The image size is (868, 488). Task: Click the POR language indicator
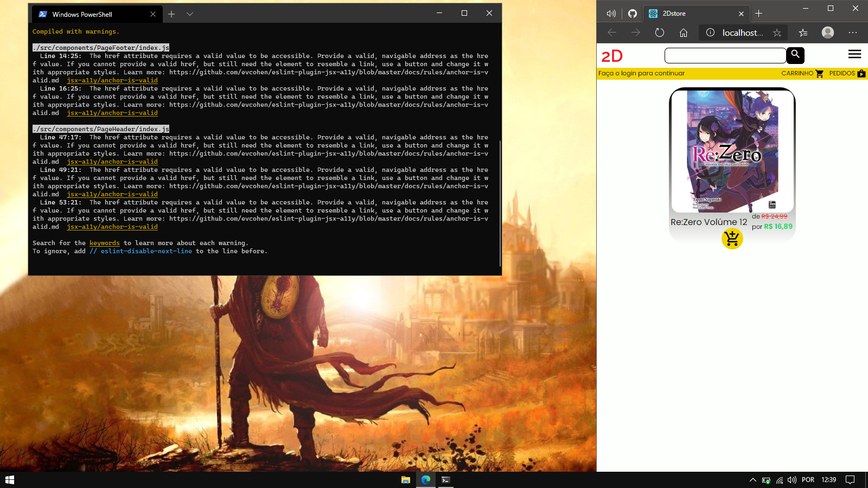(808, 480)
